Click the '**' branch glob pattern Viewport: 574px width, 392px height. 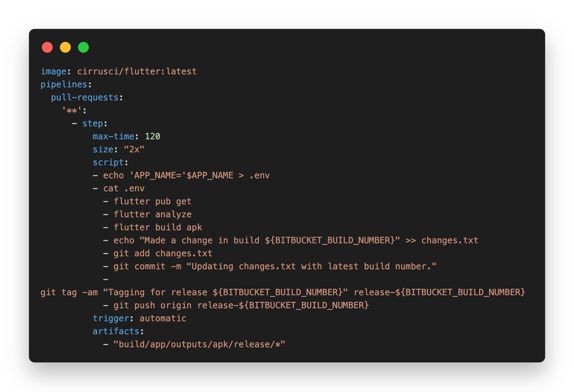[72, 111]
